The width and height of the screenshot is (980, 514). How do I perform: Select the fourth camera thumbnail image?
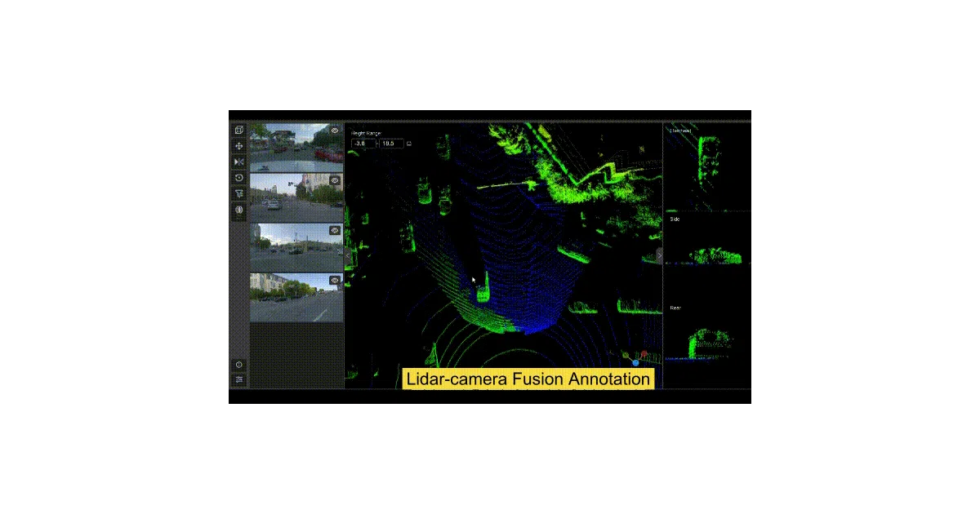(x=296, y=298)
